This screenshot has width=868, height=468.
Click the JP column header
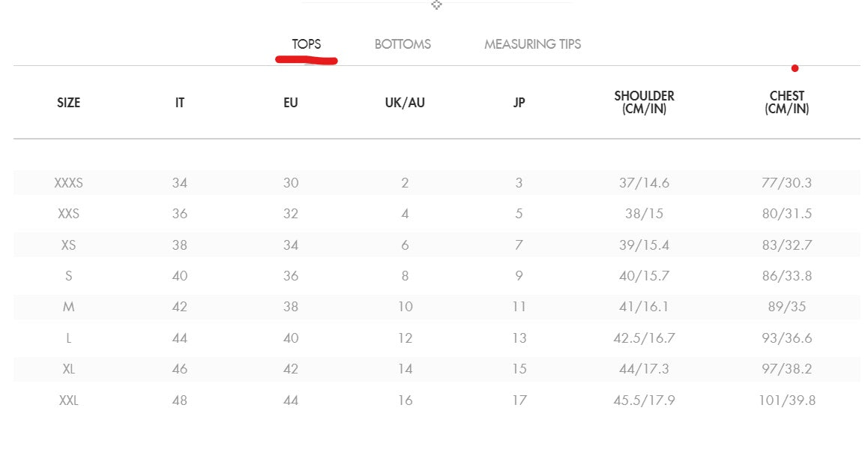[x=519, y=103]
